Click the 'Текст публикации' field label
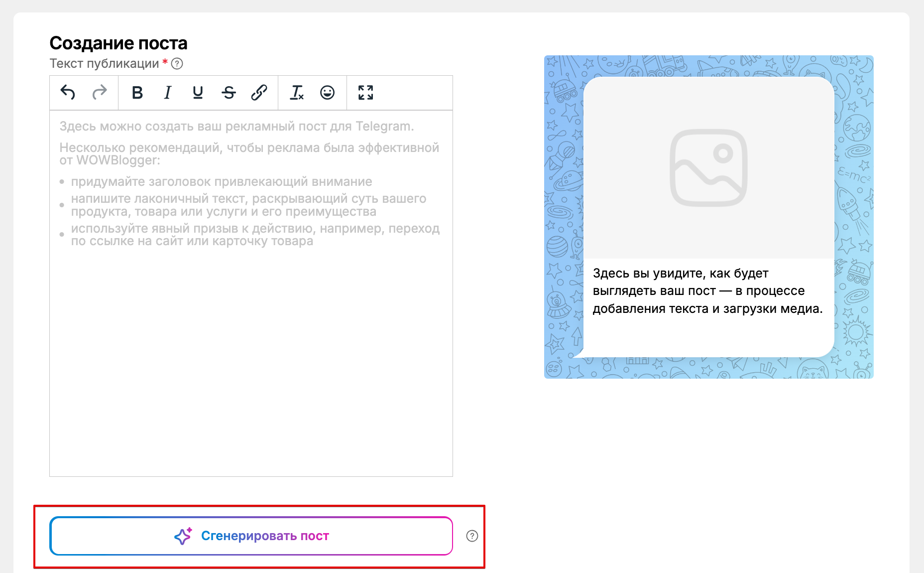924x573 pixels. [x=104, y=64]
